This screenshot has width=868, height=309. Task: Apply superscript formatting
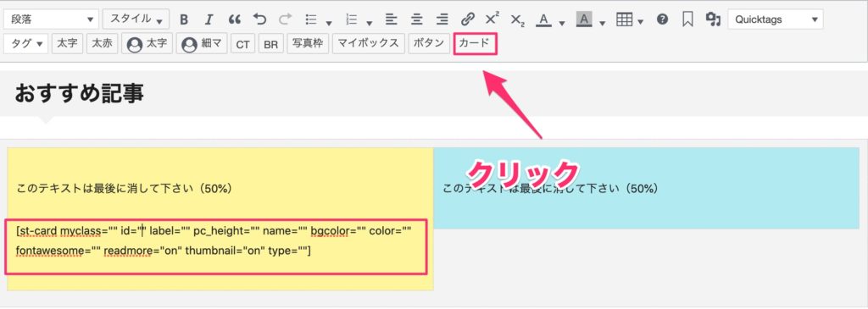[492, 19]
